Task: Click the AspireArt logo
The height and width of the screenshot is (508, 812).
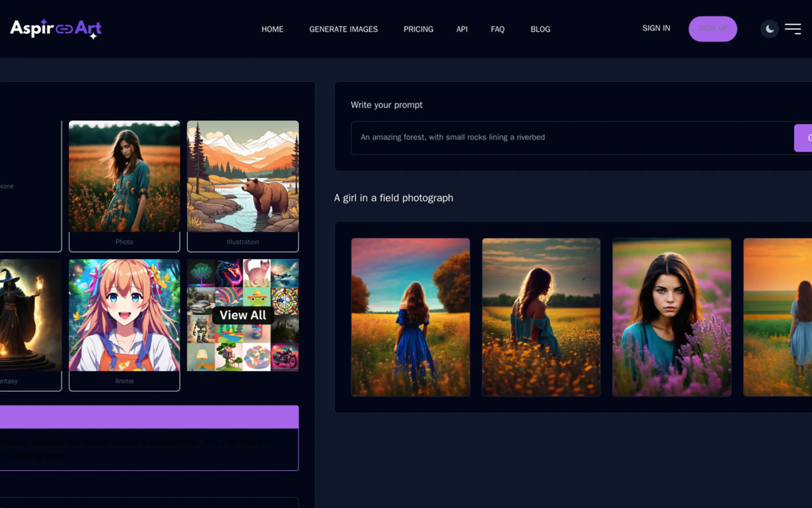Action: 56,29
